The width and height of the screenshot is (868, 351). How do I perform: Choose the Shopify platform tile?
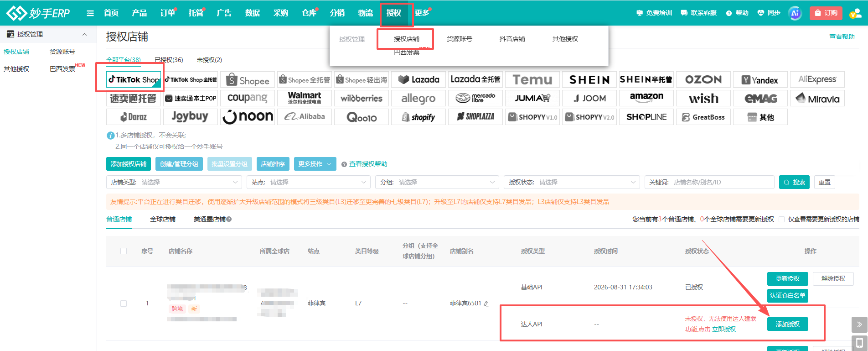pos(418,117)
